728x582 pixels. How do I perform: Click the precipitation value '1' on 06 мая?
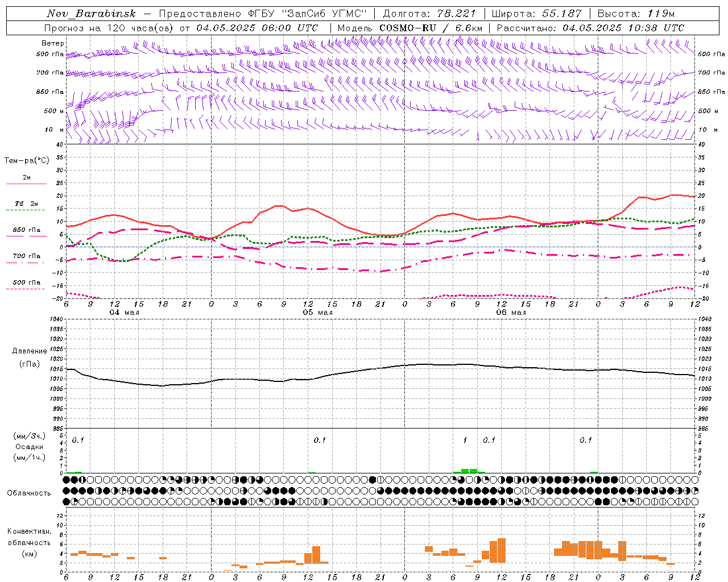(465, 440)
